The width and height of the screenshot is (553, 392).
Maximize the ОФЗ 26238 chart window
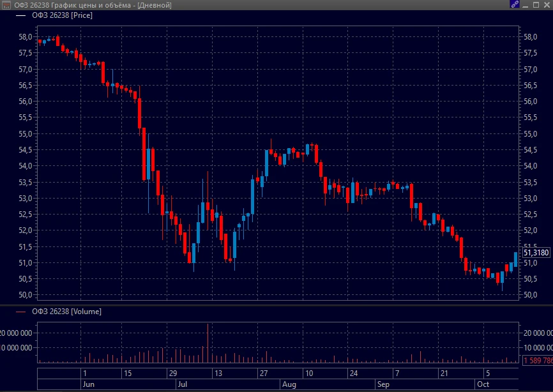(x=536, y=5)
